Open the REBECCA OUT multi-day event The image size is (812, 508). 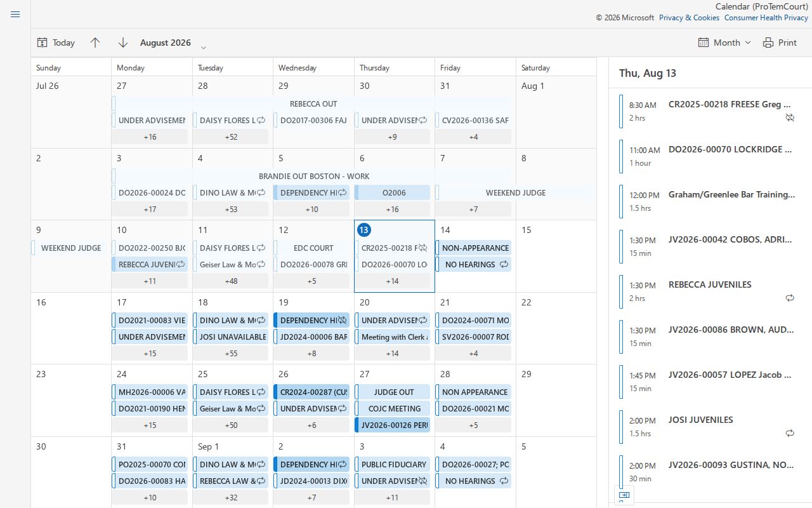[313, 104]
